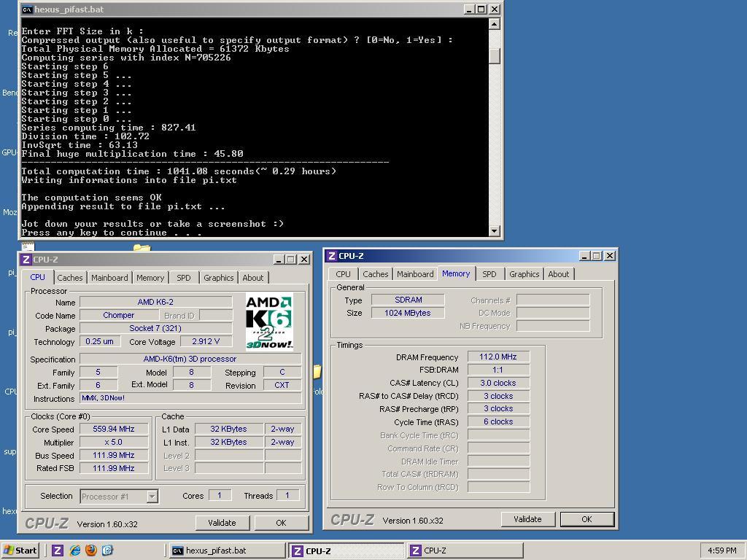Switch to CPU tab in right CPU-Z window
Viewport: 747px width, 560px height.
[343, 274]
